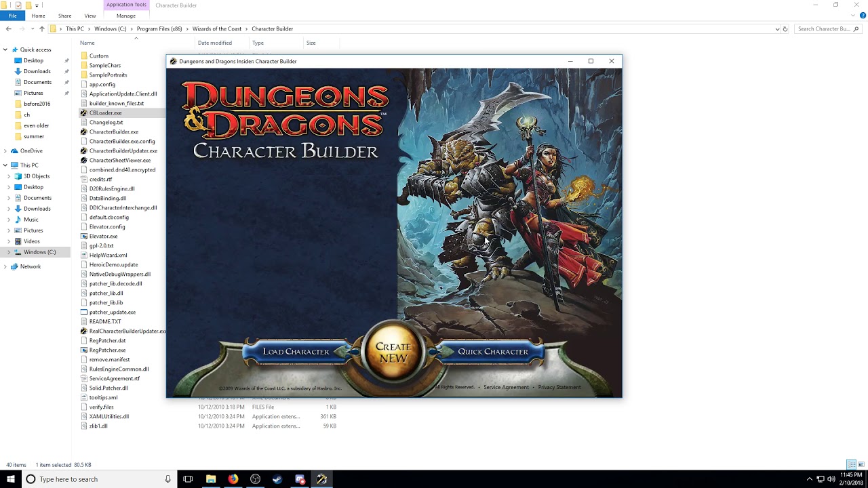Select the CharacterBuilder.exe file icon

84,132
